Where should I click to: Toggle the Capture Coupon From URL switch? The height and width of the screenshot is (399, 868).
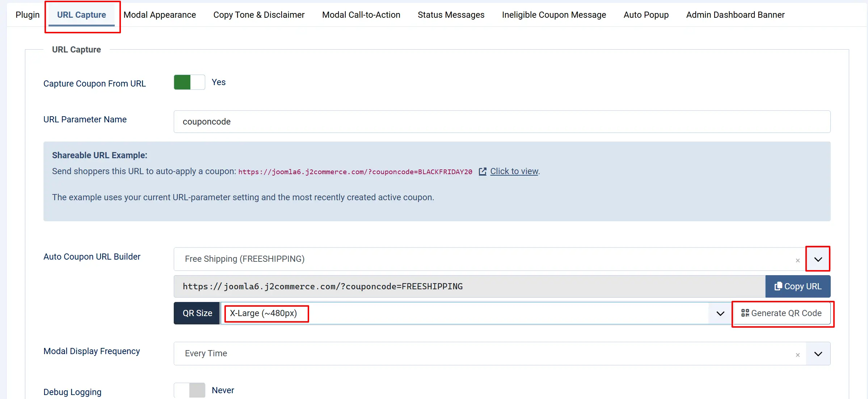(x=189, y=82)
